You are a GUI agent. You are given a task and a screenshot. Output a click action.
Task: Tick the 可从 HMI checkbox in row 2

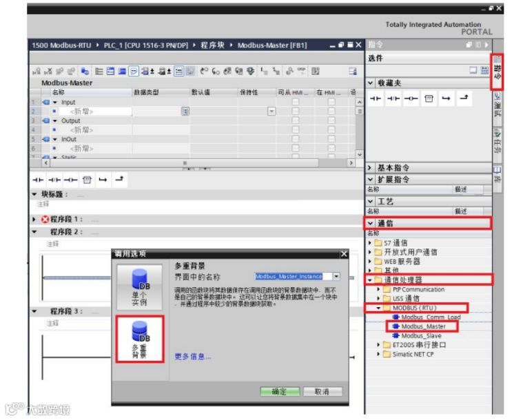pyautogui.click(x=296, y=111)
